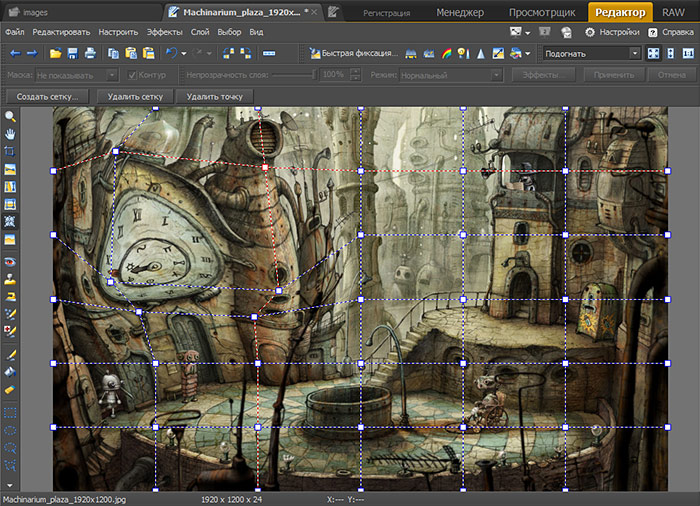Switch to the Менеджер tab
The width and height of the screenshot is (700, 506).
click(460, 13)
